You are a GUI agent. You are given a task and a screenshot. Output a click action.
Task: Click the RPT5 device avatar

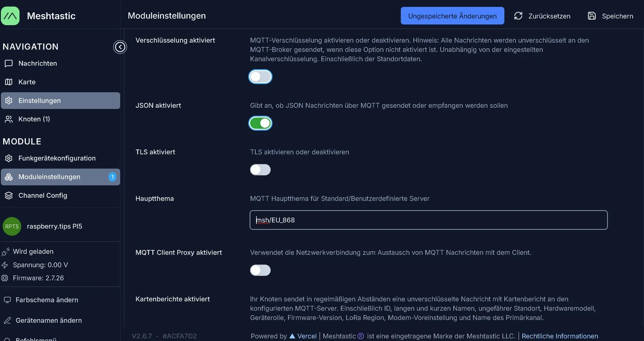click(x=12, y=226)
